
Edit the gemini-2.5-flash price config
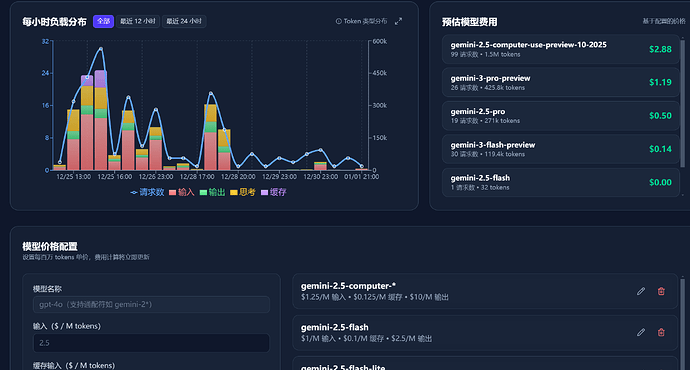click(x=641, y=332)
